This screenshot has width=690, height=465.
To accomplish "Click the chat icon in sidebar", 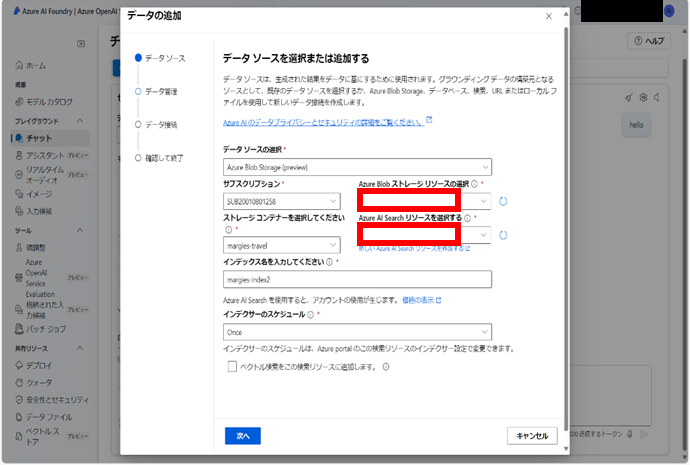I will coord(19,138).
